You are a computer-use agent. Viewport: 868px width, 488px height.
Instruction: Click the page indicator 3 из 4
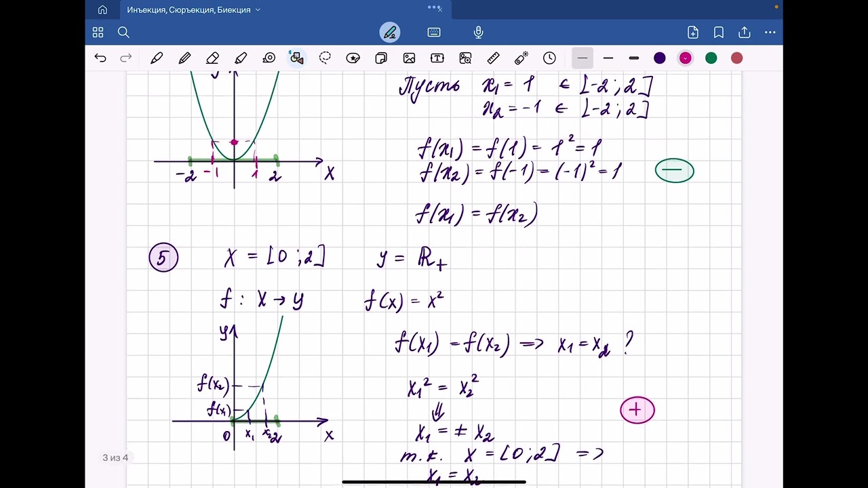click(x=115, y=457)
